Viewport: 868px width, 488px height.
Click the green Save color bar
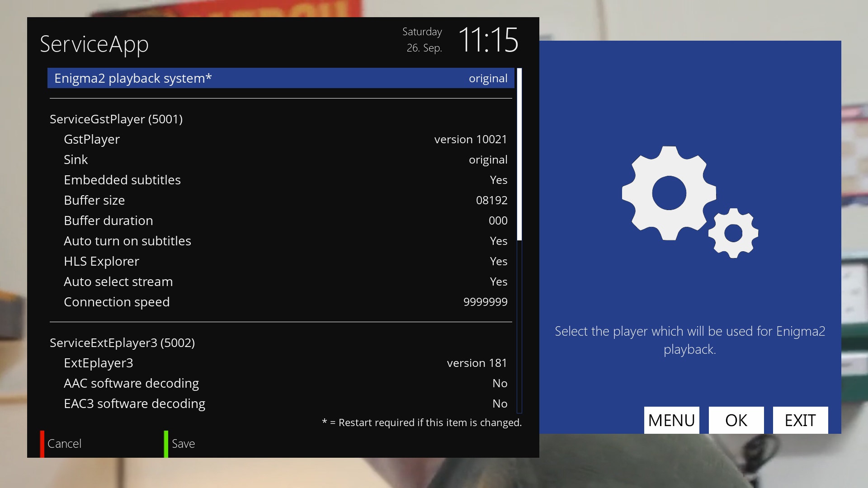click(166, 444)
